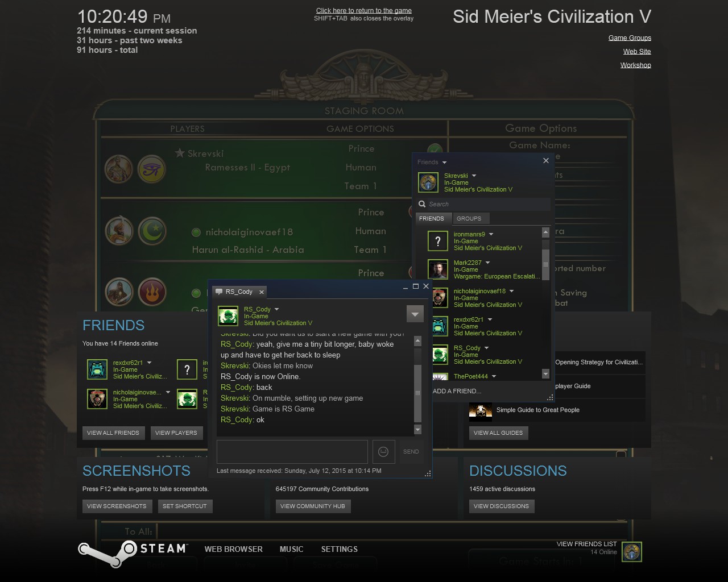728x582 pixels.
Task: Switch to the GROUPS tab
Action: pyautogui.click(x=469, y=219)
